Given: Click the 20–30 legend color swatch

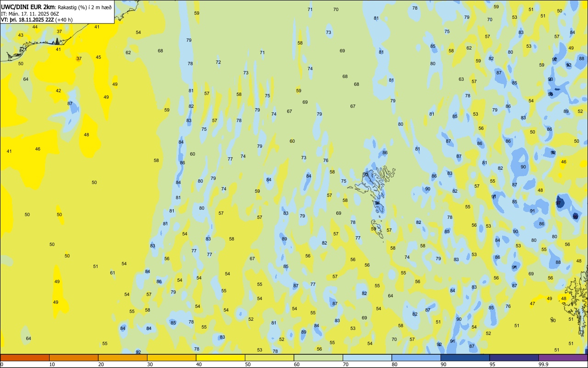Looking at the screenshot, I should pos(123,357).
